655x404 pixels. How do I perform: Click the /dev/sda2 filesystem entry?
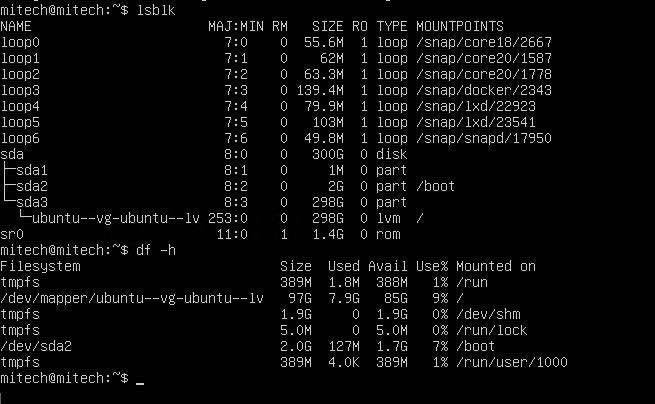(37, 346)
